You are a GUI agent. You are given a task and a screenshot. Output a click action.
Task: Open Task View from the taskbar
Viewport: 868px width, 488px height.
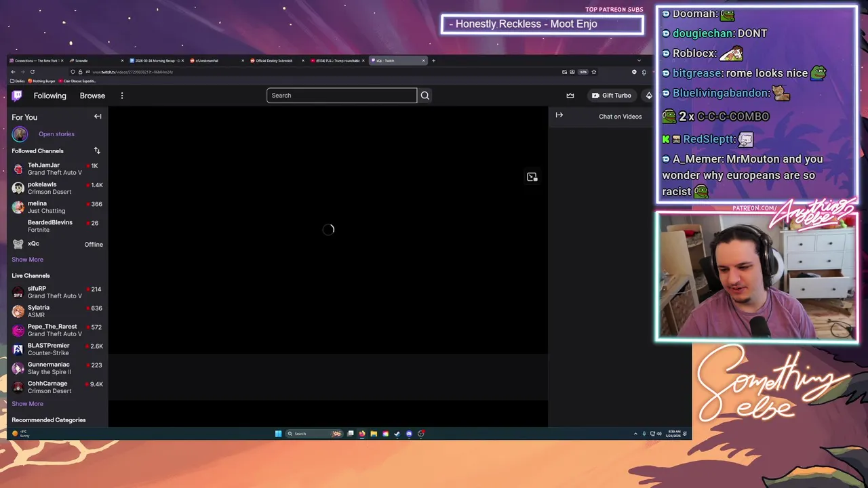coord(351,434)
